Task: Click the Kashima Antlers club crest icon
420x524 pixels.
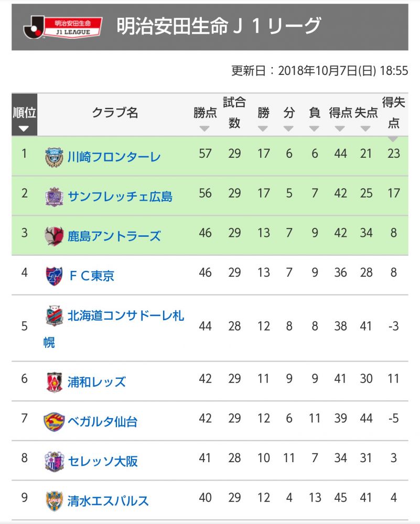Action: pyautogui.click(x=54, y=236)
